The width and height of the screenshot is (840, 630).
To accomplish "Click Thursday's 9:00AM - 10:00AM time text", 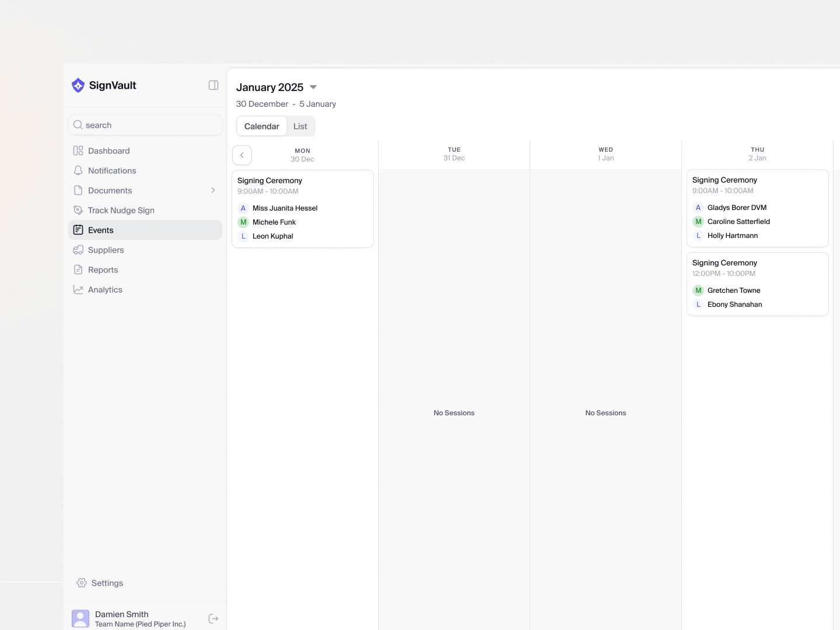I will (723, 191).
